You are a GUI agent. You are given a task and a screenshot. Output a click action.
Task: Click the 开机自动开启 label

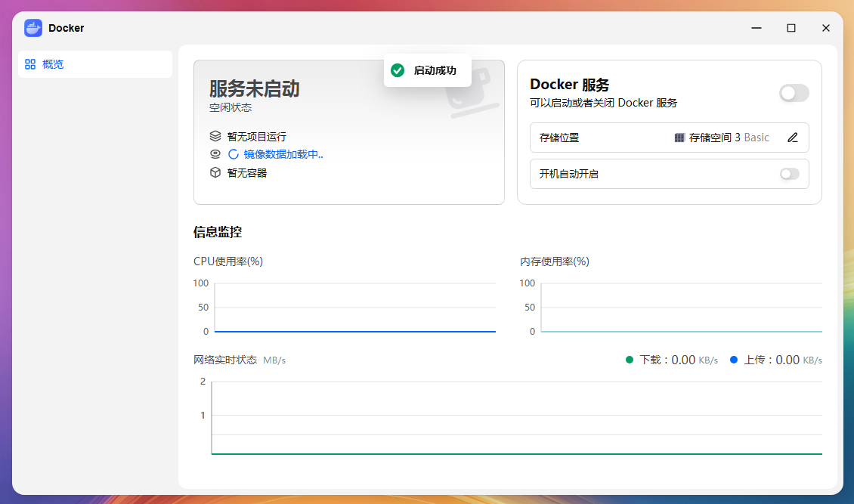click(x=568, y=174)
